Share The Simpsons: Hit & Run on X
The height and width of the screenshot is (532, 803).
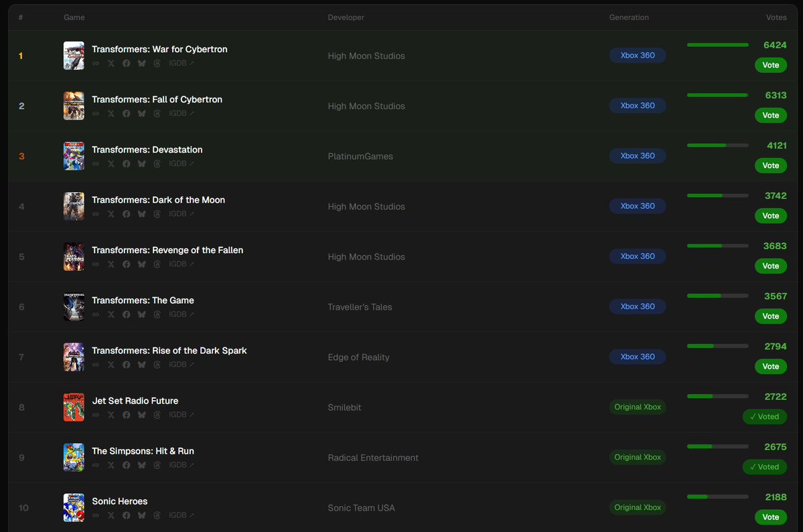point(111,465)
